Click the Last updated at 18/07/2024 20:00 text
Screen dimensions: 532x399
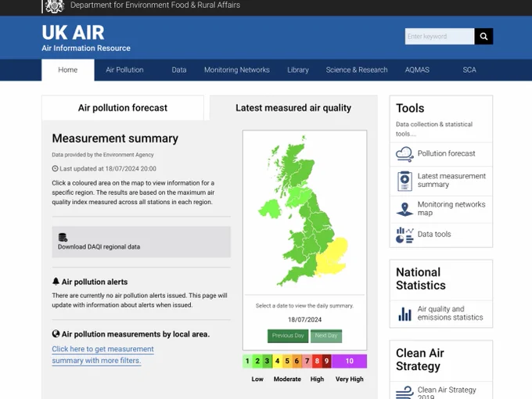point(108,169)
